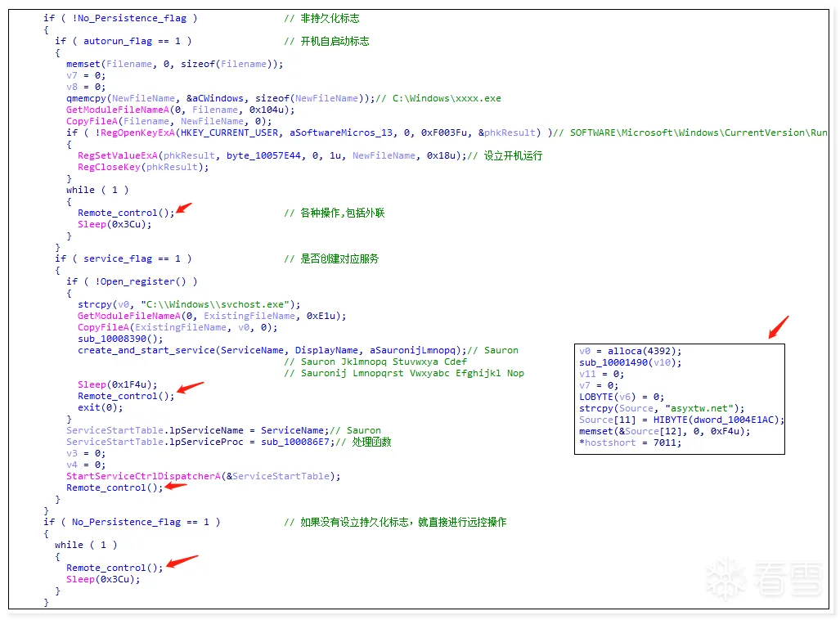Click the comment "// 设立开机运行"
The image size is (840, 620).
pyautogui.click(x=505, y=156)
